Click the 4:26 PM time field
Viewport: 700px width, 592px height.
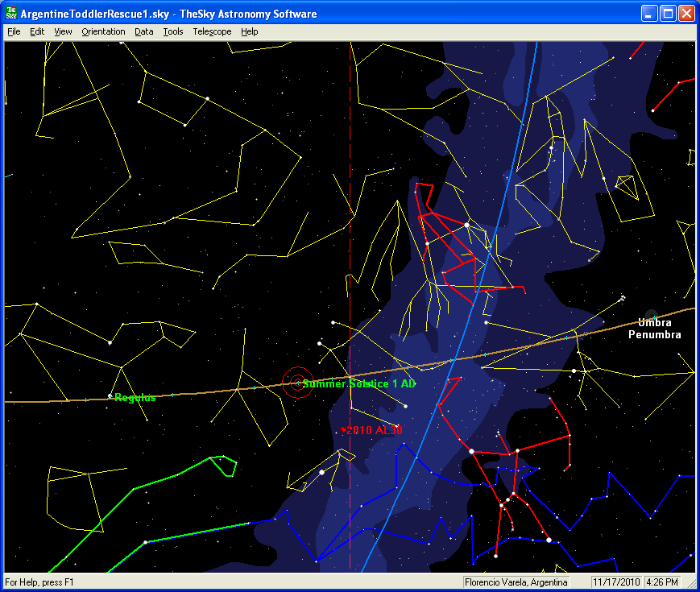coord(661,582)
